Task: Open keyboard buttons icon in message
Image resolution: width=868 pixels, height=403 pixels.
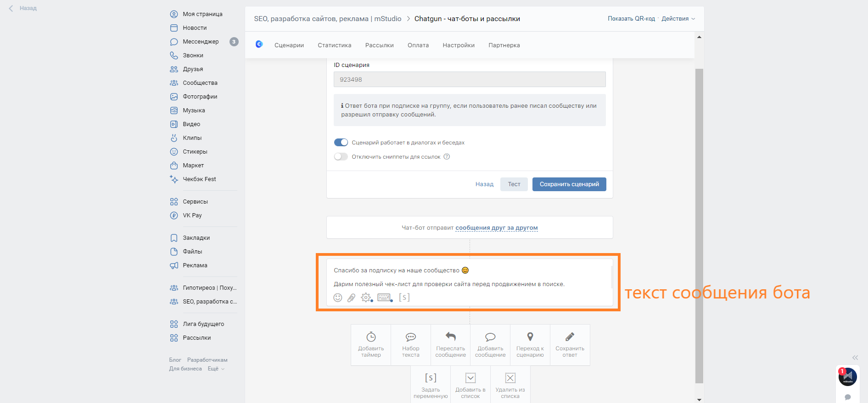Action: (x=385, y=298)
